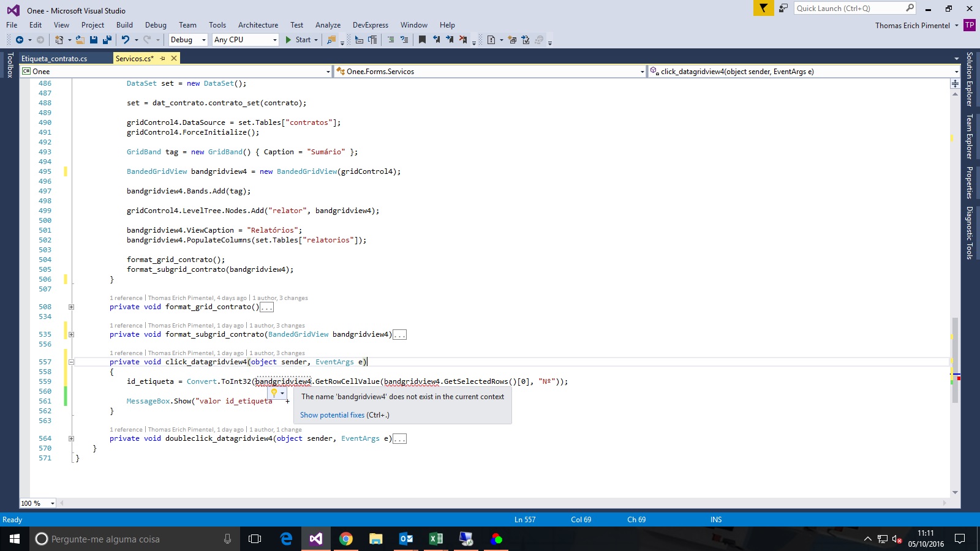Expand the doubleclick_datagridview4 method region
980x551 pixels.
coord(71,438)
